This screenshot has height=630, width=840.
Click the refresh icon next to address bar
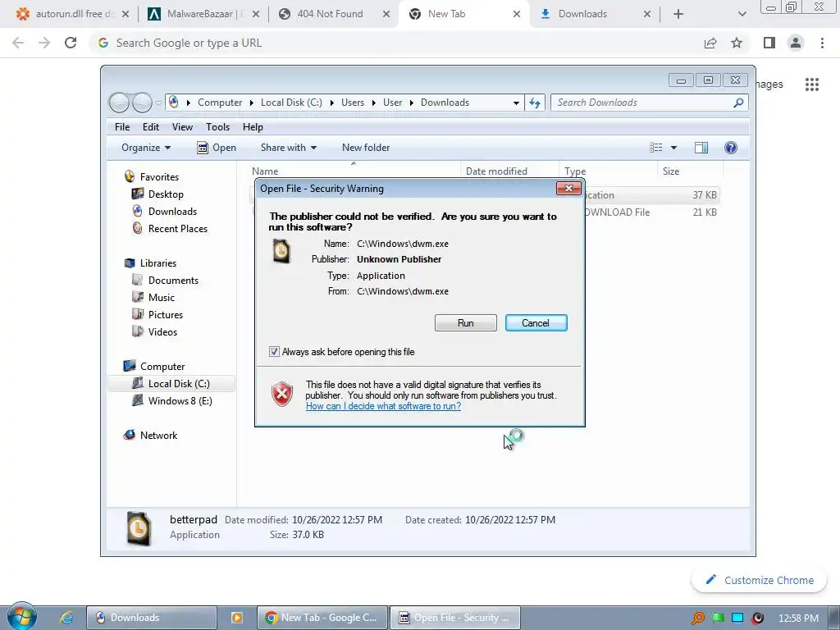tap(535, 103)
